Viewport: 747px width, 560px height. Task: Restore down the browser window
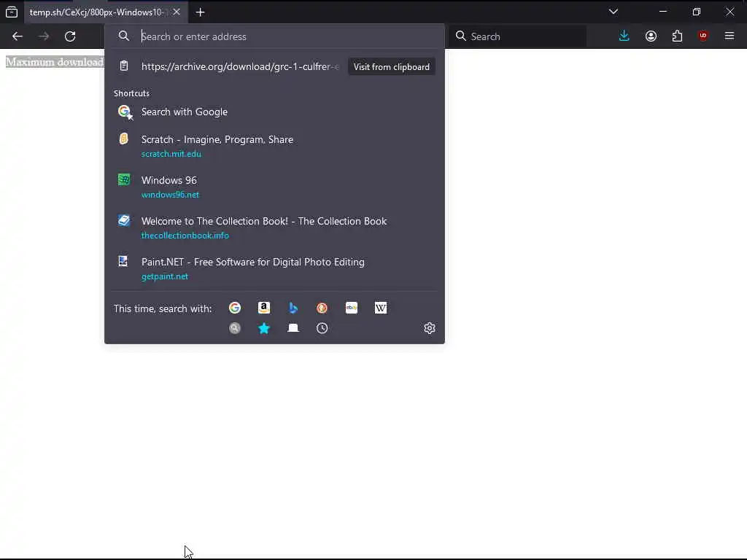coord(696,12)
